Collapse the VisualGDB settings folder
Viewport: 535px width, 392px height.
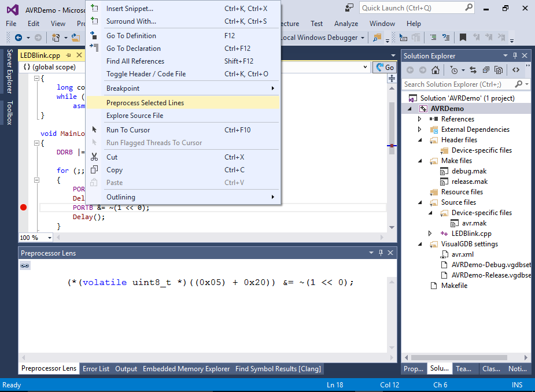(420, 244)
